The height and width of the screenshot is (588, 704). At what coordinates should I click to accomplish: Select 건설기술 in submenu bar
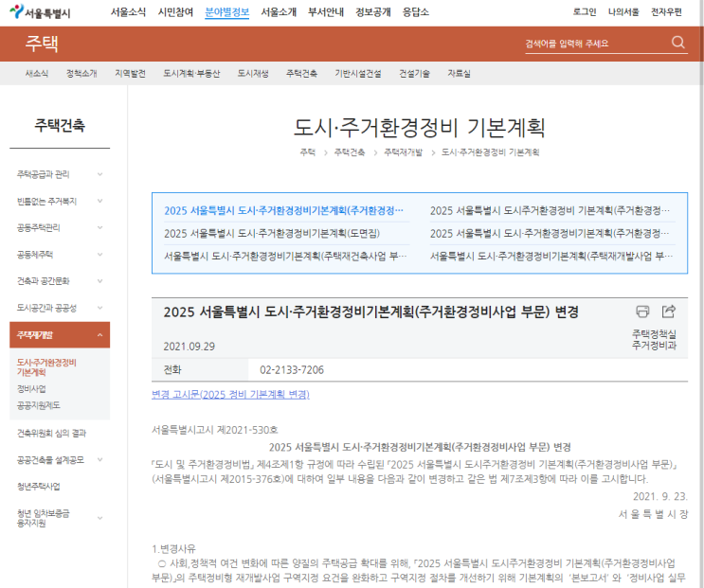click(x=414, y=74)
